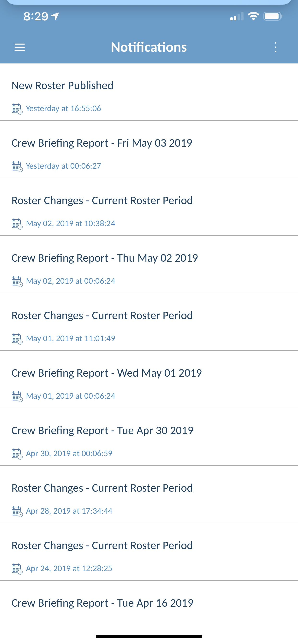Tap calendar icon next to May 01 11:01:49
Screen dimensions: 298x644
[17, 339]
